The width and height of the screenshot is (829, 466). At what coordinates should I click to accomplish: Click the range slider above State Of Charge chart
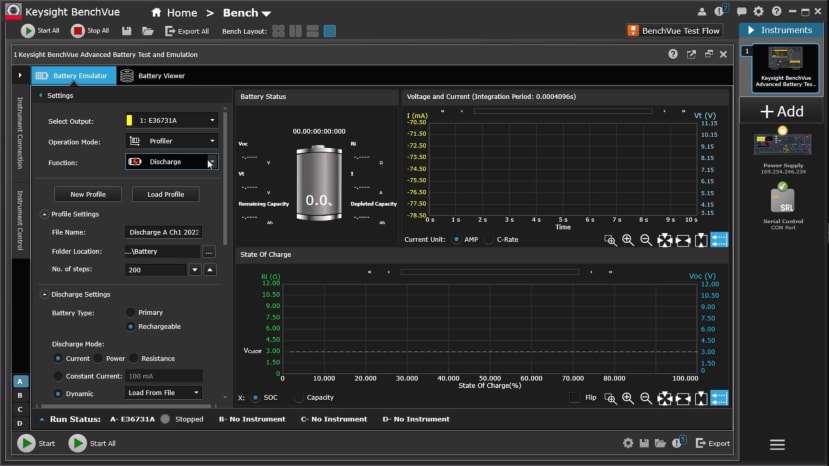490,272
